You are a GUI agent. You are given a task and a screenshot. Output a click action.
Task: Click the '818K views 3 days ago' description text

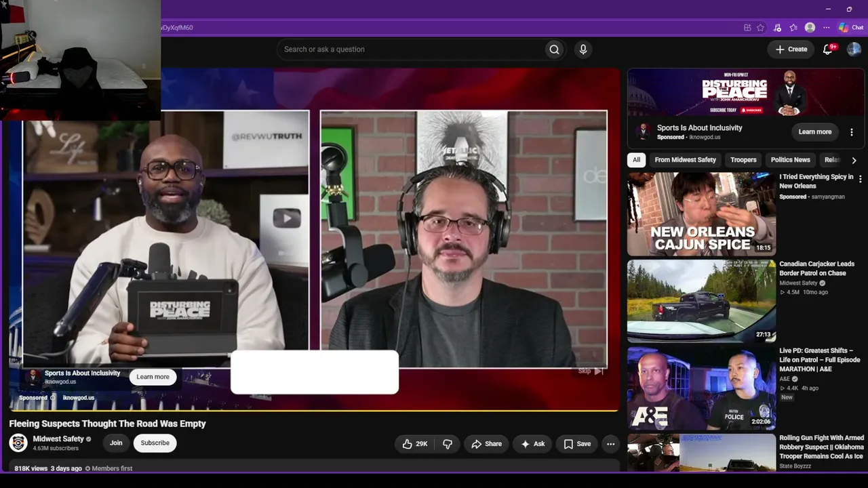pyautogui.click(x=48, y=468)
